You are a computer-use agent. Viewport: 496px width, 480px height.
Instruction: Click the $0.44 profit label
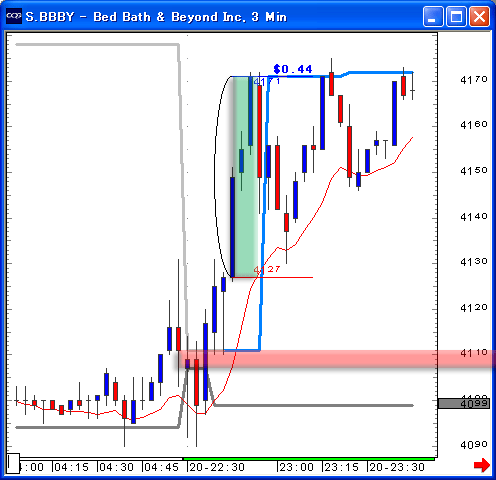[293, 69]
